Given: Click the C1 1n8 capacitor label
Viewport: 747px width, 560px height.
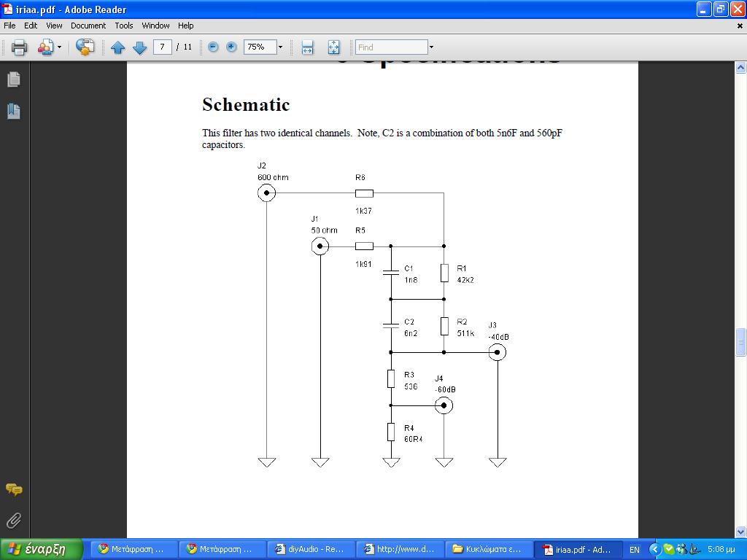Looking at the screenshot, I should (x=411, y=274).
